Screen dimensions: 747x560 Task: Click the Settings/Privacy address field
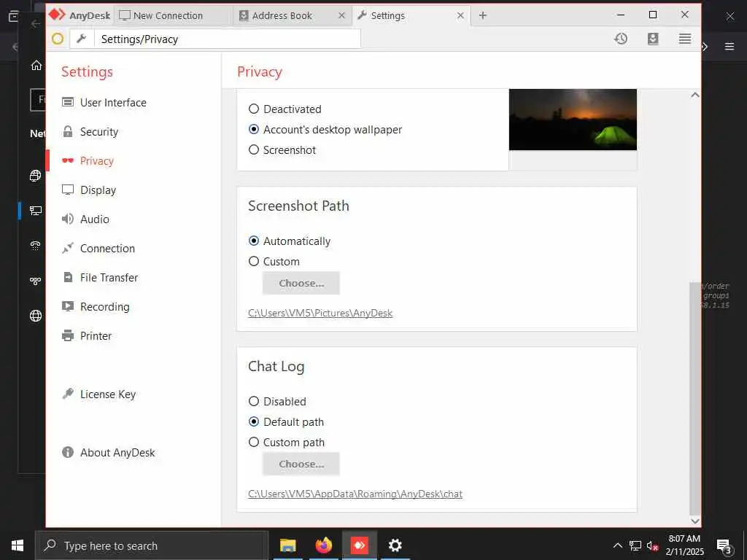click(228, 39)
